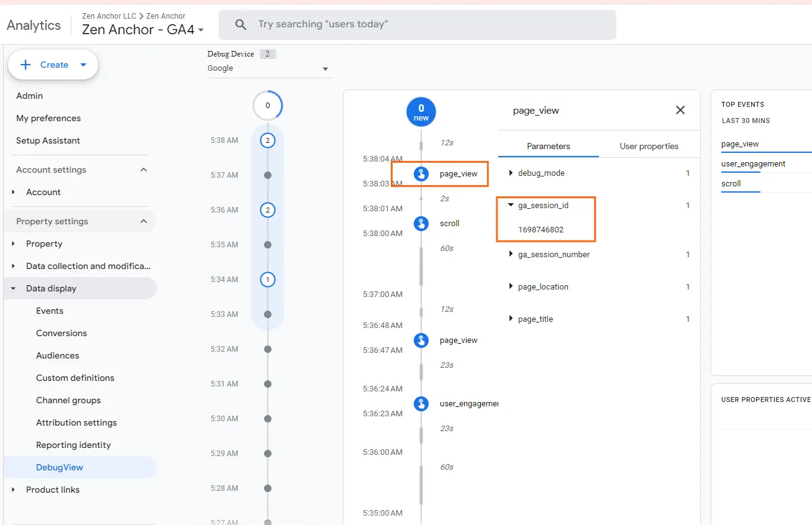This screenshot has width=812, height=525.
Task: Expand the Account tree item
Action: click(x=14, y=192)
